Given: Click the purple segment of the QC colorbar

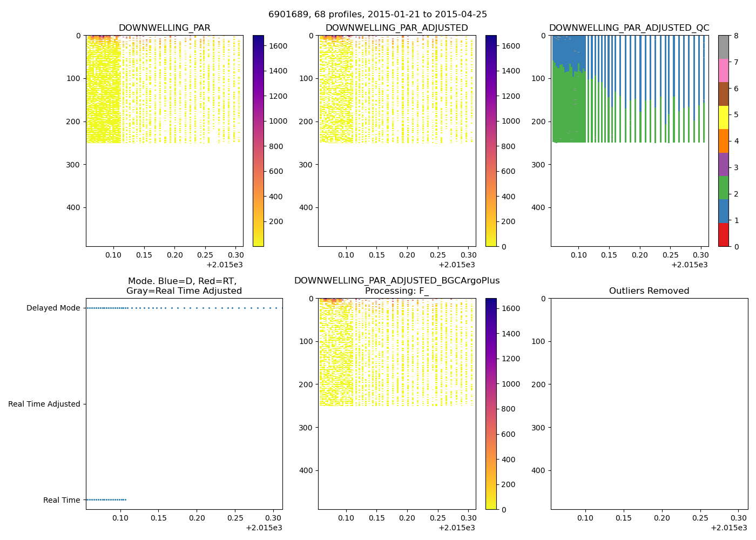Looking at the screenshot, I should click(x=724, y=164).
